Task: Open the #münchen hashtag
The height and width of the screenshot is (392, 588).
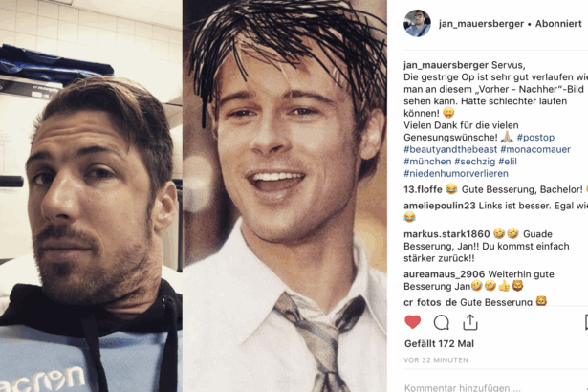Action: (x=427, y=162)
